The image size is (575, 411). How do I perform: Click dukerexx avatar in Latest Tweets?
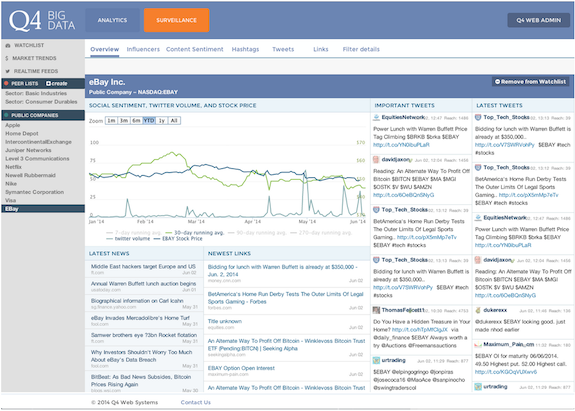tap(478, 310)
